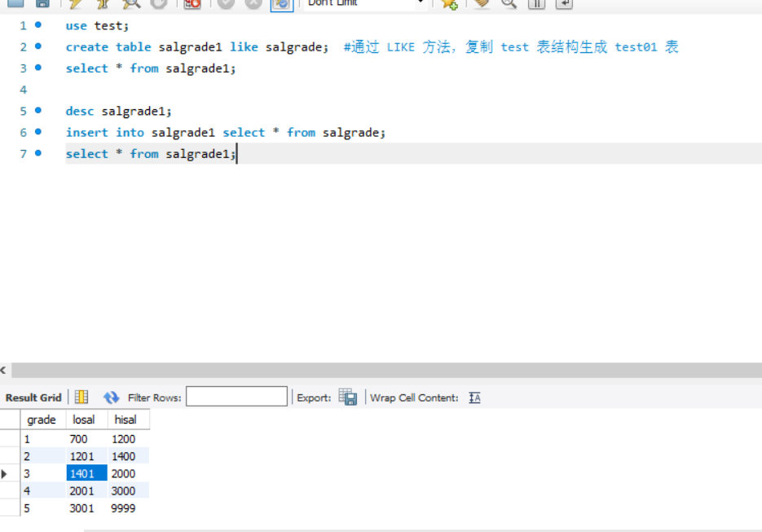Screen dimensions: 762x532
Task: Toggle the Wrap Cell Content icon
Action: 474,398
